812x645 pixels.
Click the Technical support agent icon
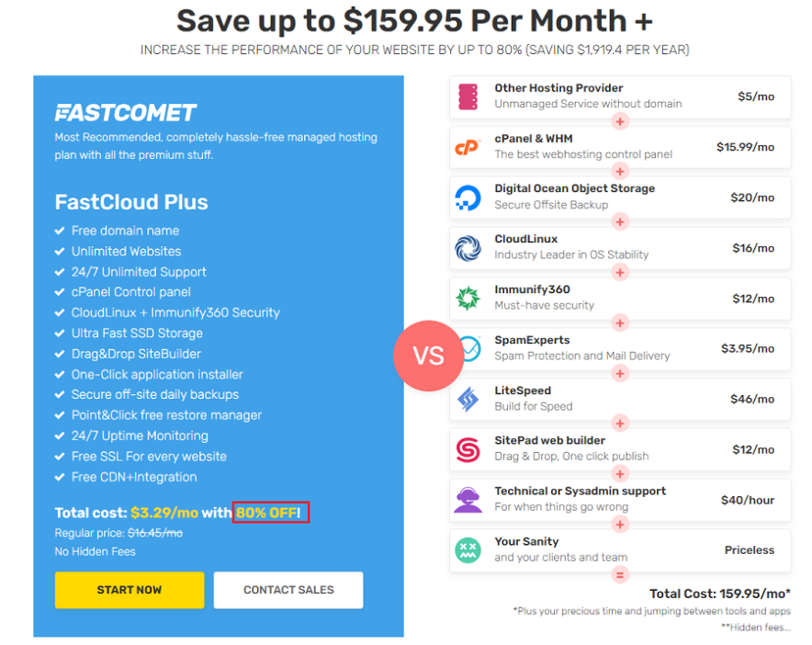pos(468,500)
